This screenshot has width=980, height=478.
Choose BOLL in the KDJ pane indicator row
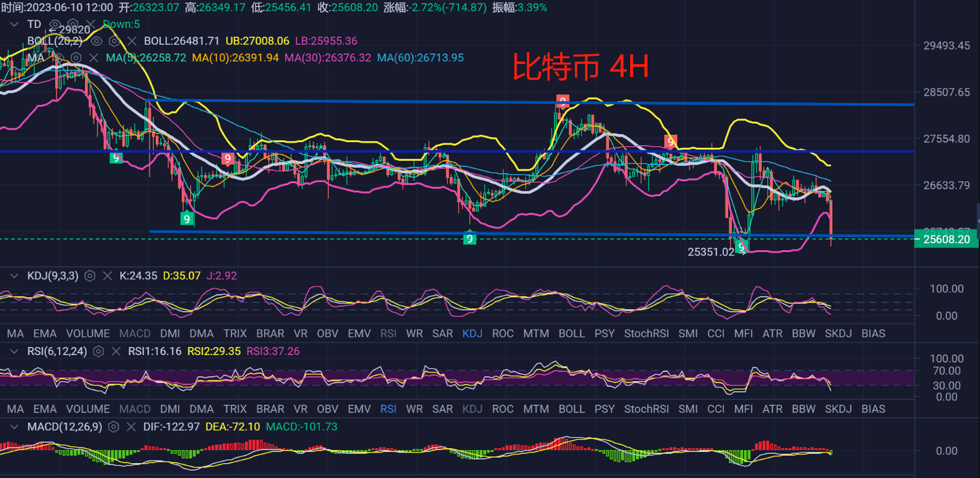click(571, 334)
